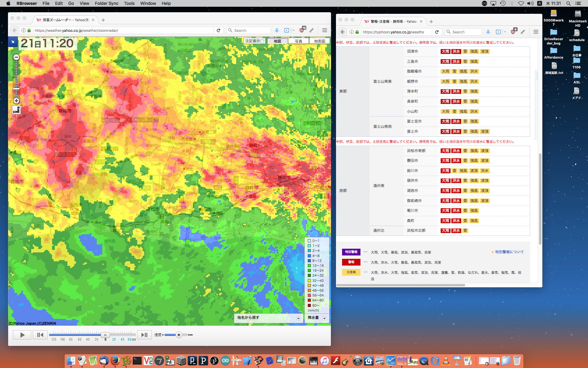588x368 pixels.
Task: Click the Japan overview map icon
Action: tap(16, 110)
